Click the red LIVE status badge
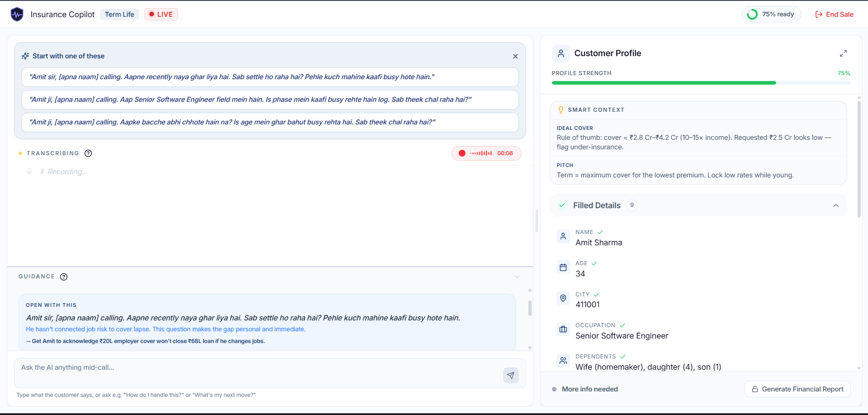 click(x=161, y=14)
